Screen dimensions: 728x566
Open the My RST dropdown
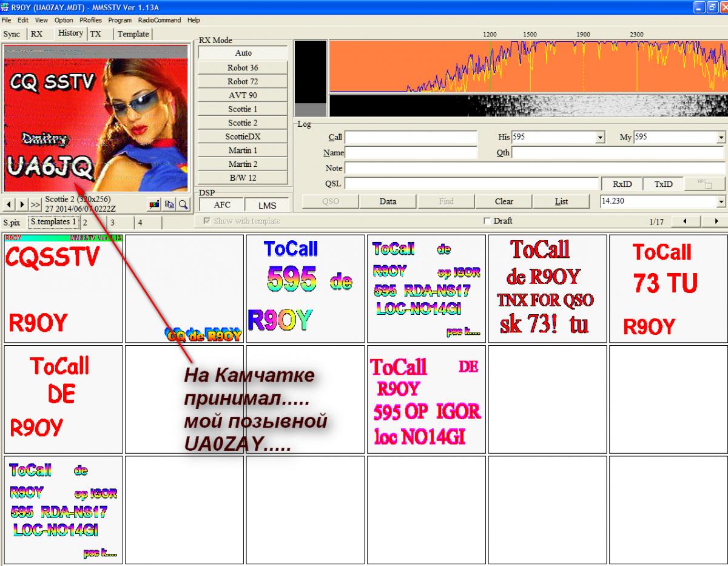[x=721, y=138]
